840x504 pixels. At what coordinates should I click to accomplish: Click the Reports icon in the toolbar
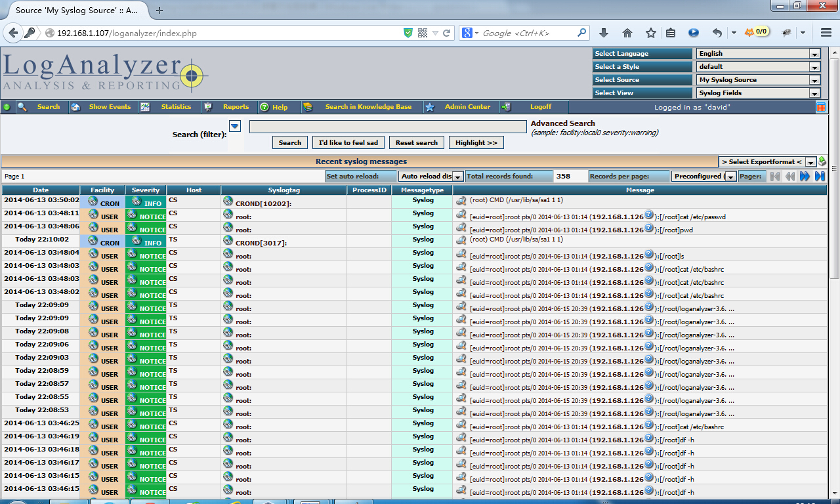click(x=207, y=106)
